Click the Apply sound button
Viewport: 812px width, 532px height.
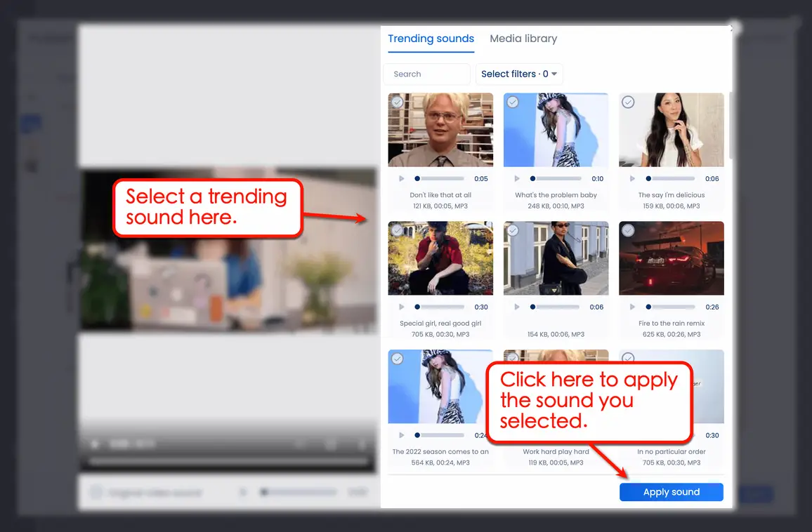[671, 492]
